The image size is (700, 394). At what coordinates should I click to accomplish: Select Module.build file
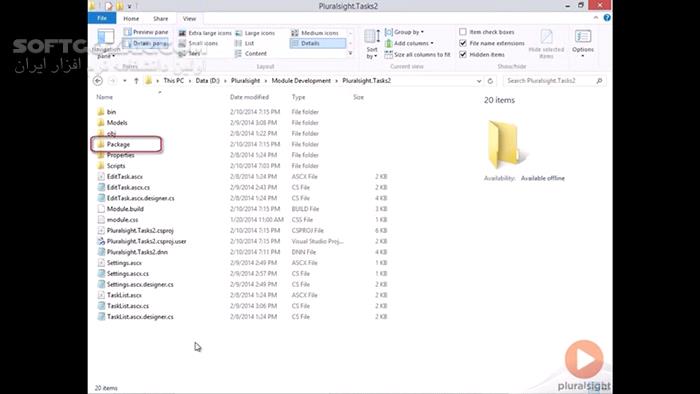click(125, 209)
